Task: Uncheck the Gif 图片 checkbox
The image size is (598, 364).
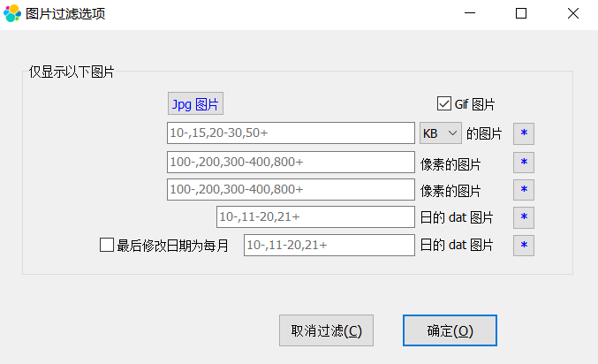Action: 444,103
